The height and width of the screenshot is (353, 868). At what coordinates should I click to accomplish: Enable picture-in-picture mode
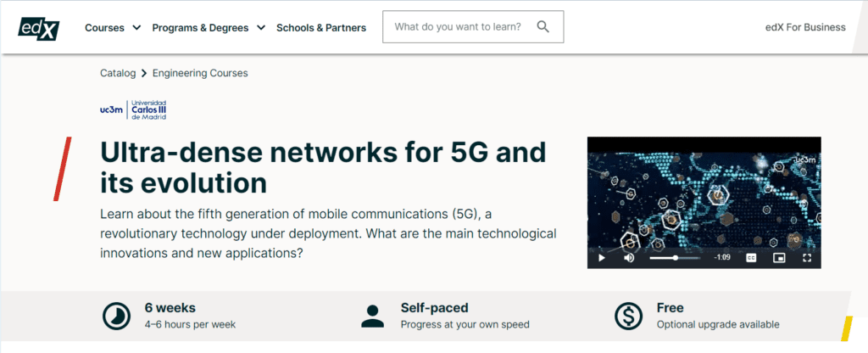pyautogui.click(x=779, y=258)
